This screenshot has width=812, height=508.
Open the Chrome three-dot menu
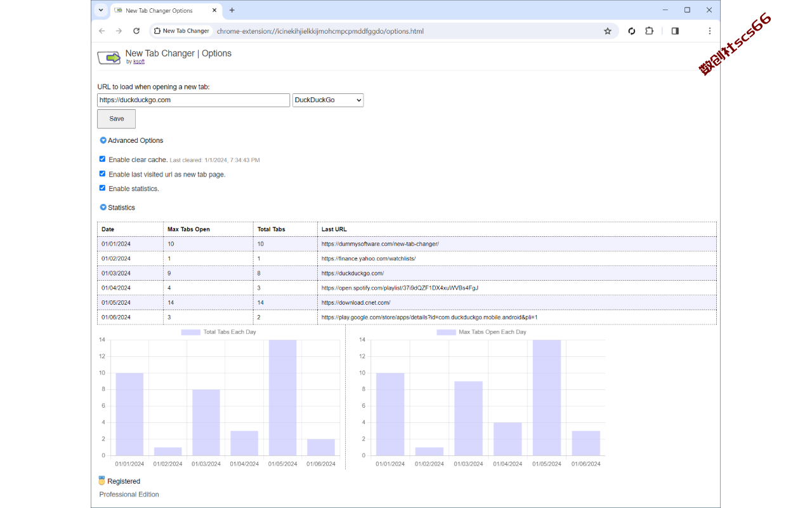[x=709, y=31]
